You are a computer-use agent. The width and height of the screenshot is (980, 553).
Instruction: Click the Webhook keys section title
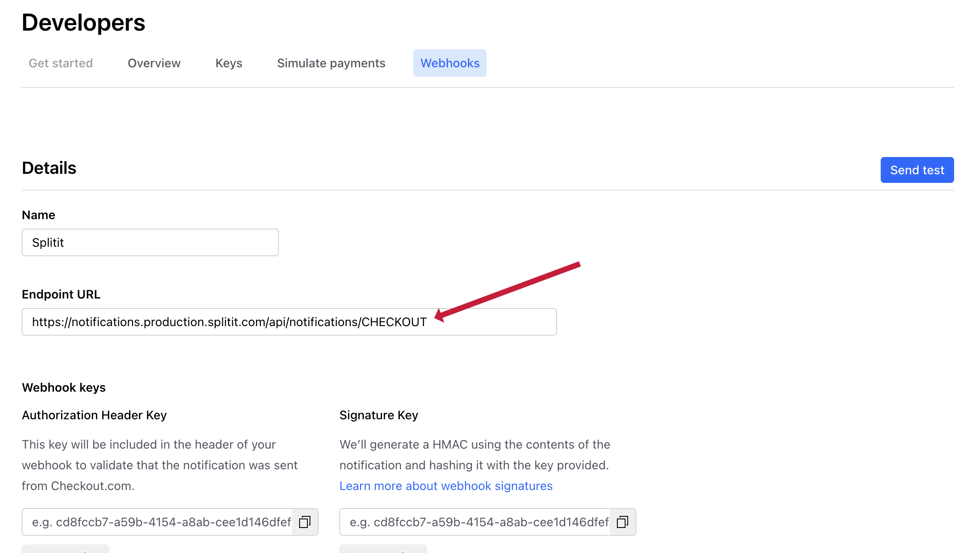pos(64,387)
